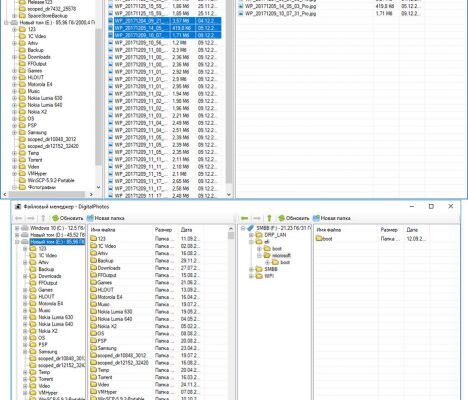Click the down scroll arrow of top window file list

[229, 195]
